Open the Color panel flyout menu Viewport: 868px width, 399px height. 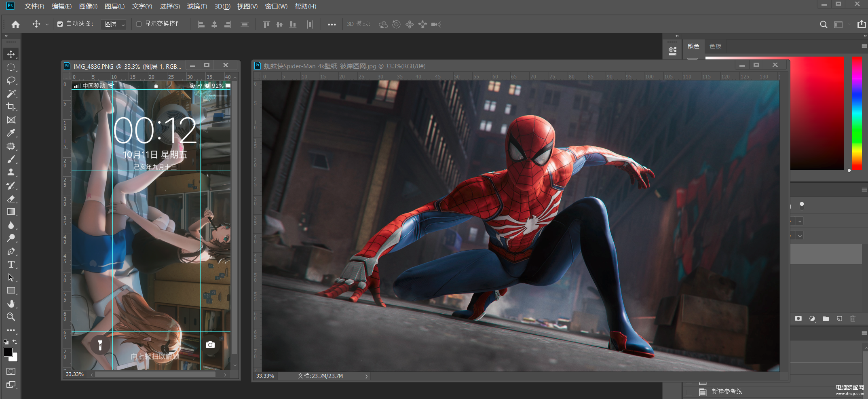864,46
